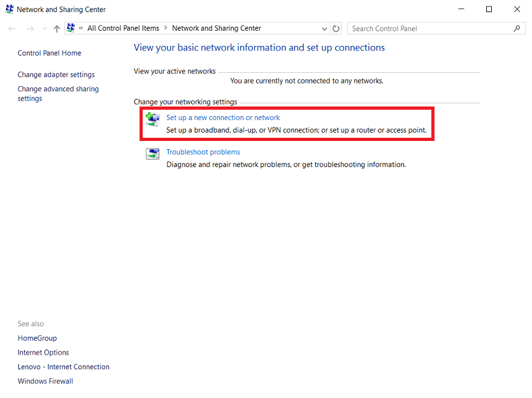Screen dimensions: 532x398
Task: Select Network and Sharing Center breadcrumb
Action: (x=216, y=28)
